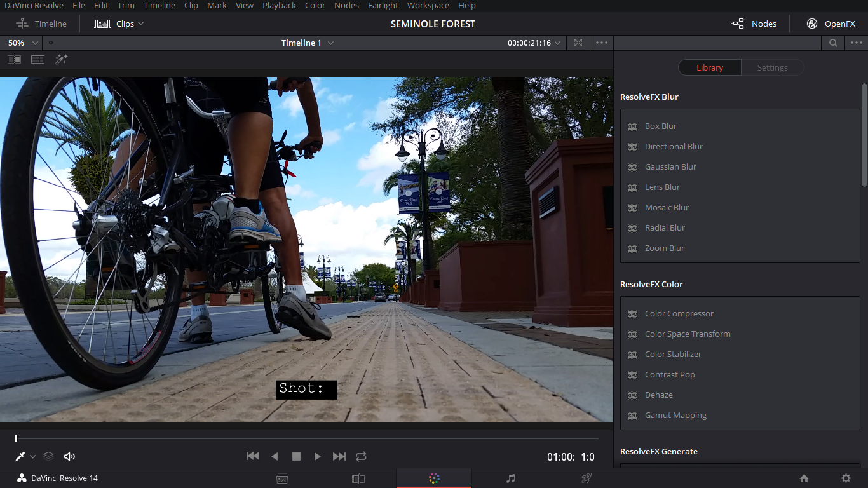Toggle the OpenFX panel
The height and width of the screenshot is (488, 868).
[831, 24]
